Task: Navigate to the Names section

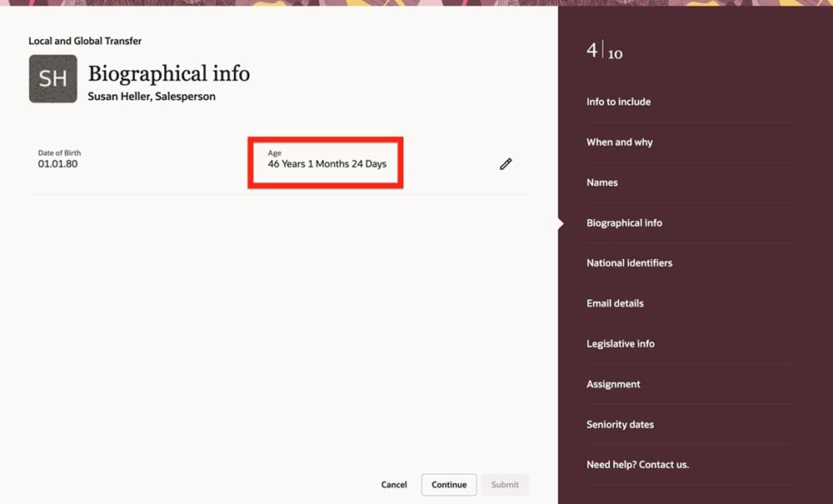Action: 601,182
